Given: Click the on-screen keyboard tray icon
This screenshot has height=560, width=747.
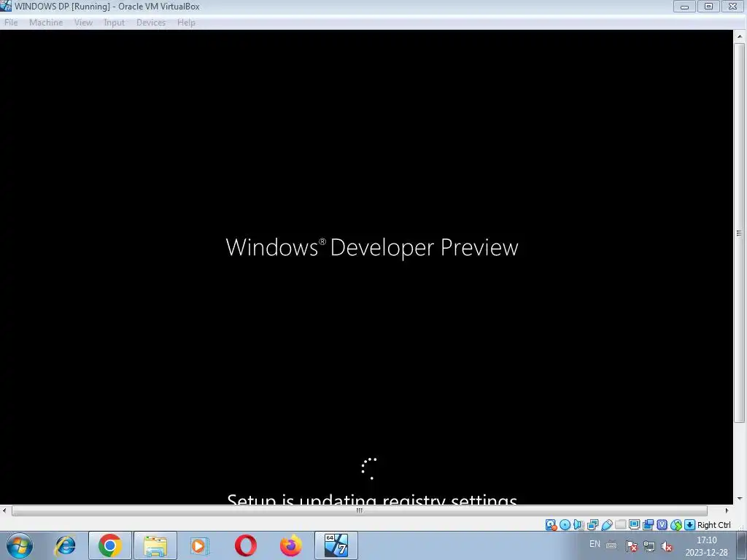Looking at the screenshot, I should pos(611,545).
